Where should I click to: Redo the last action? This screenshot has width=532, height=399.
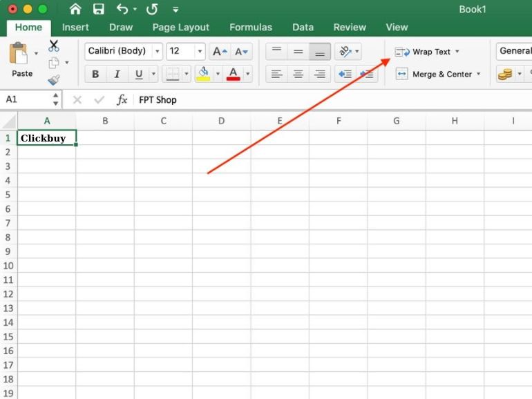coord(152,9)
